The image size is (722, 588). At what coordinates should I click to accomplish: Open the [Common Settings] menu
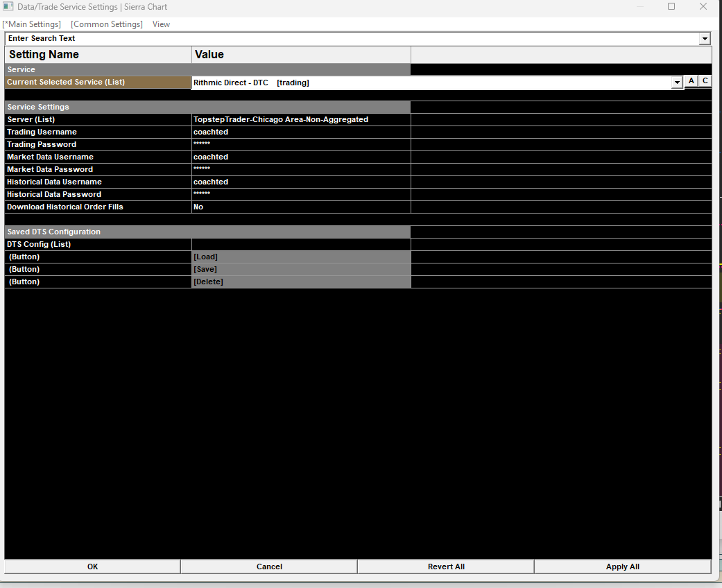107,24
